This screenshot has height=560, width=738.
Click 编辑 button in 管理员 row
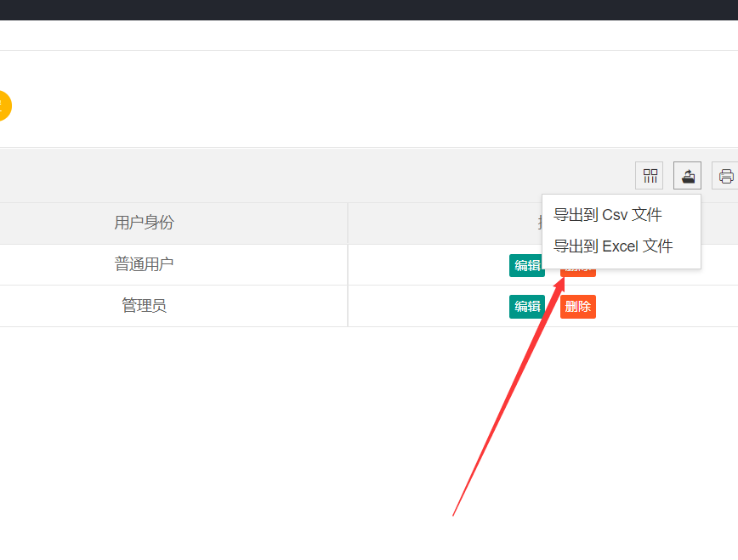tap(526, 307)
